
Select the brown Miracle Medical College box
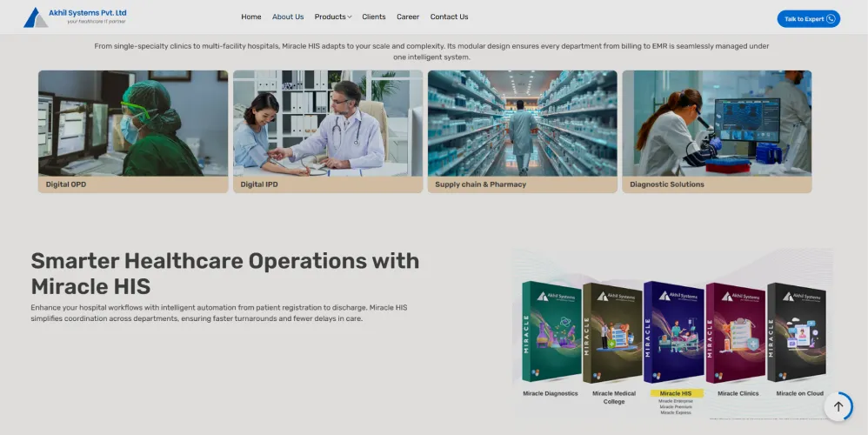pyautogui.click(x=612, y=333)
